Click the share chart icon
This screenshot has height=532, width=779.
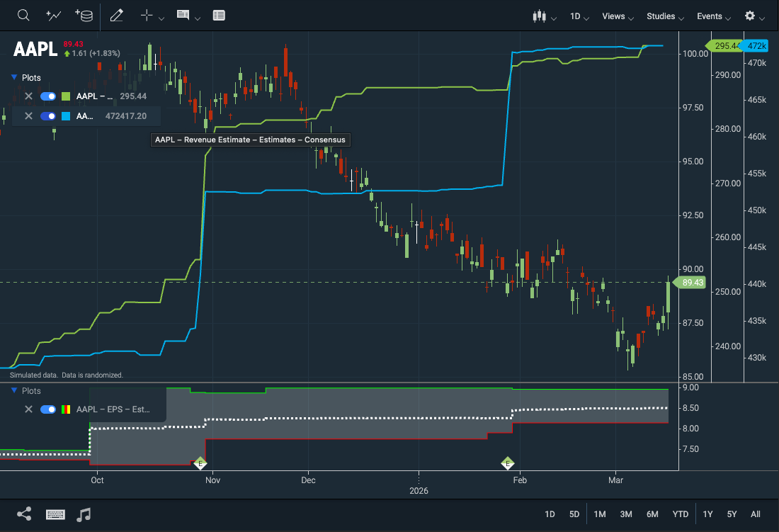(23, 514)
